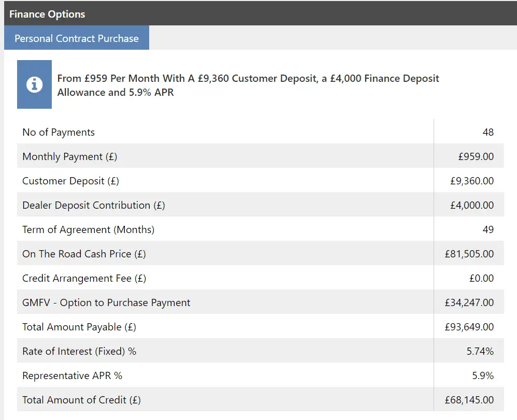Click the Rate of Interest (Fixed) % label

pos(79,351)
